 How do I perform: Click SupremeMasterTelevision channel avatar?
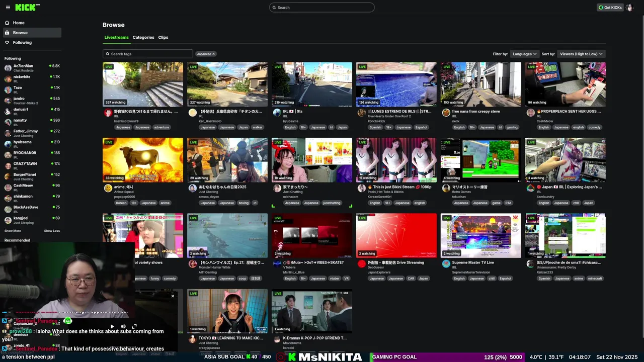coord(446,263)
